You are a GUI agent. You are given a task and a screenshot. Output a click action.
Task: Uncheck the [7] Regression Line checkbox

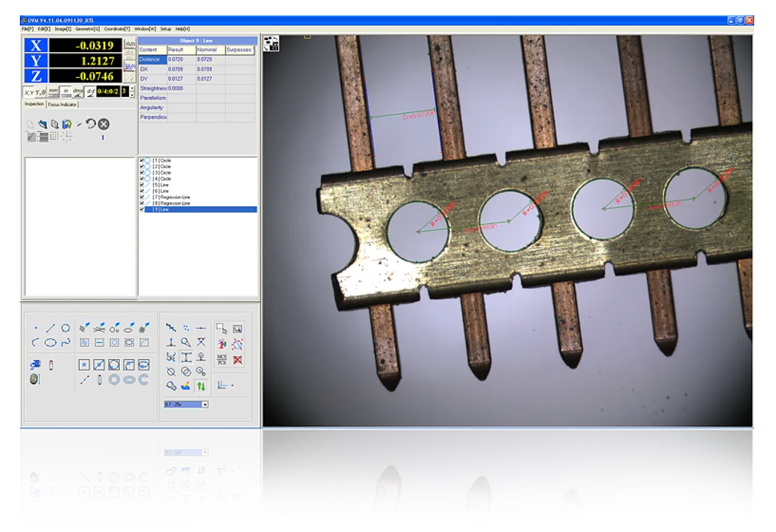tap(142, 197)
